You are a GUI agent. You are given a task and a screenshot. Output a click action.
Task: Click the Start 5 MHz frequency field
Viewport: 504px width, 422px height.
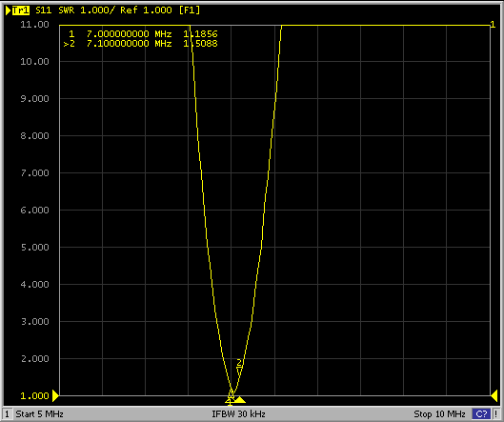pos(39,413)
